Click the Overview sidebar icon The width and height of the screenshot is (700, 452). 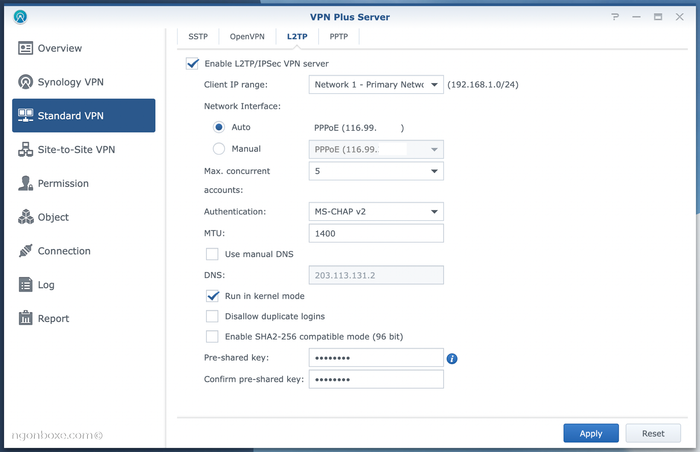[x=25, y=48]
